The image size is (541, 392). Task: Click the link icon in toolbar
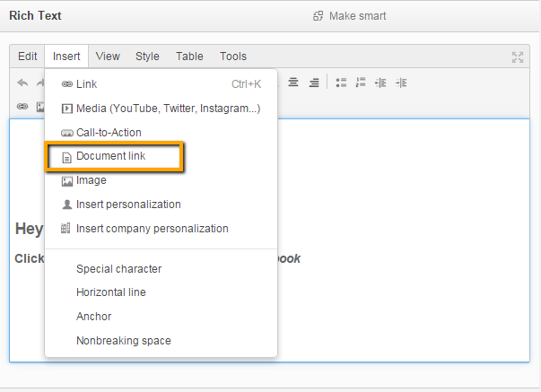(22, 106)
